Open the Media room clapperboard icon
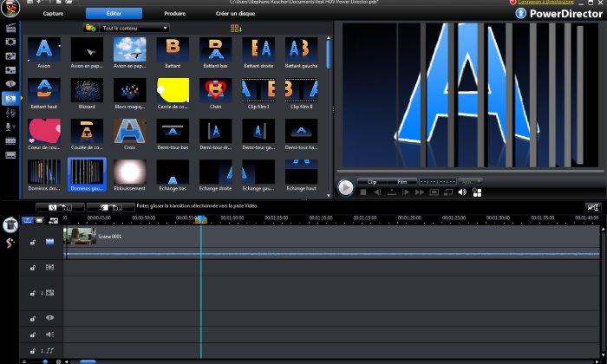 tap(11, 28)
